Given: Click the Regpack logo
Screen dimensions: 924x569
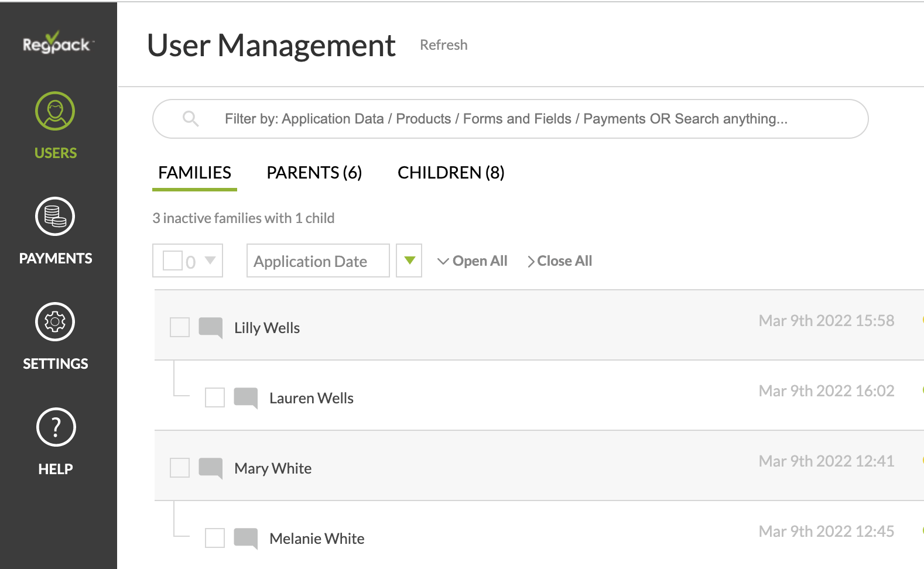Looking at the screenshot, I should point(58,43).
